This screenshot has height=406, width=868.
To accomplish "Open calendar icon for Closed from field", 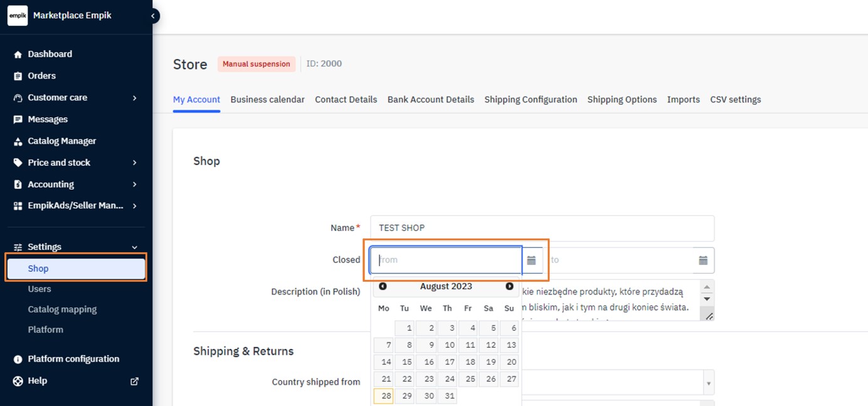I will pos(531,260).
